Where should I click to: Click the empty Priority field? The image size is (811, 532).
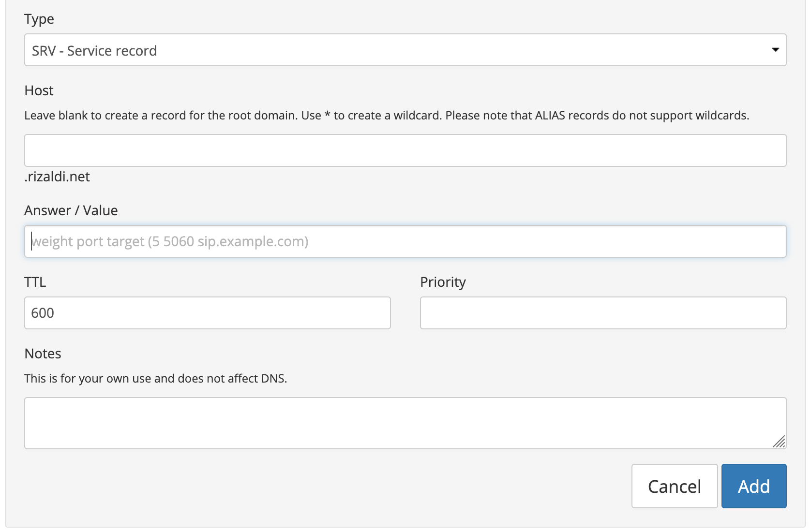point(603,312)
